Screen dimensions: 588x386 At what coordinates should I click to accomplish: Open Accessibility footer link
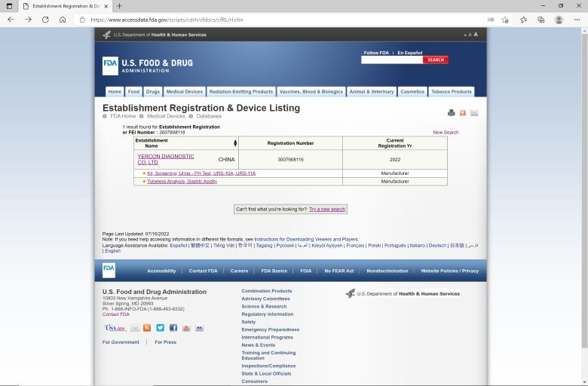pyautogui.click(x=161, y=271)
